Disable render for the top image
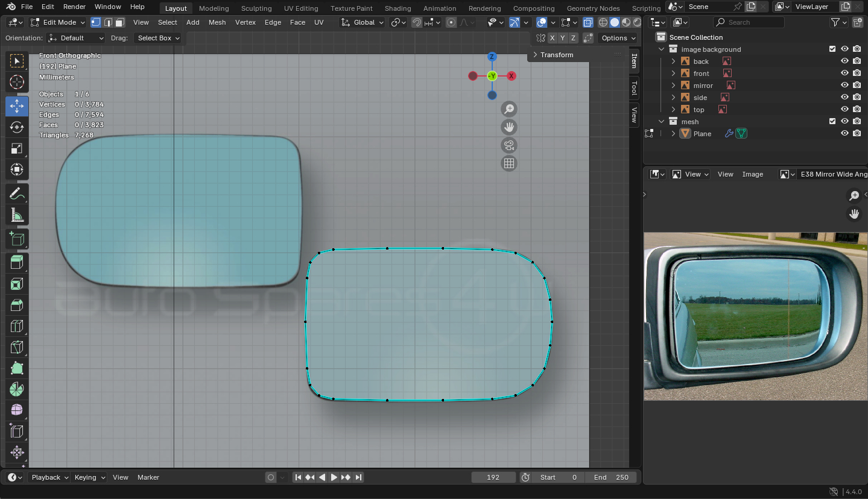Viewport: 868px width, 499px height. click(857, 110)
